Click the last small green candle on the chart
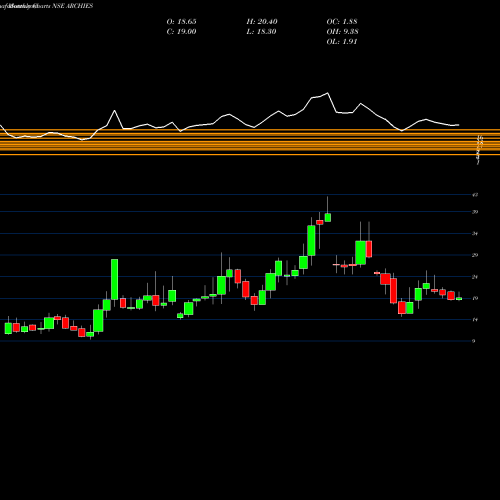 459,299
